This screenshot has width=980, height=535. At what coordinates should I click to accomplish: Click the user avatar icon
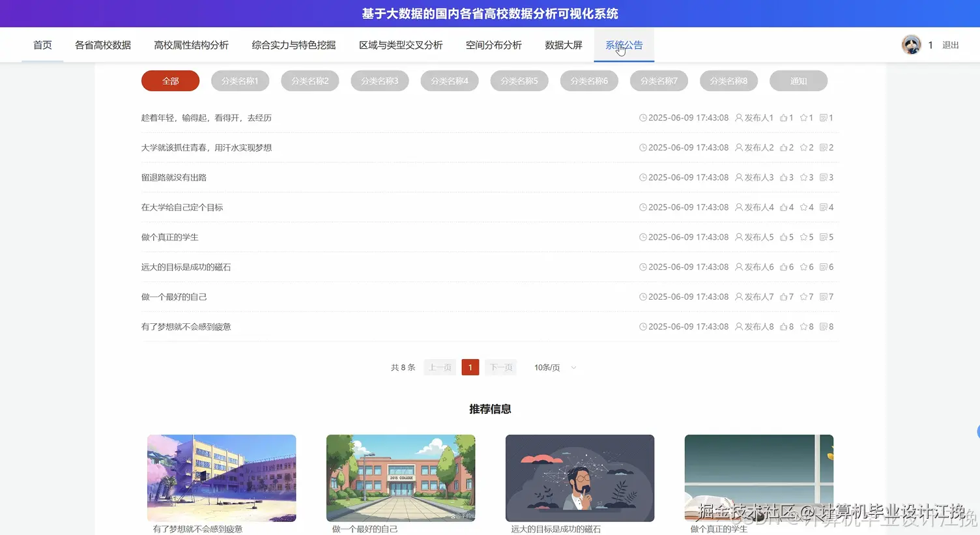pos(911,44)
